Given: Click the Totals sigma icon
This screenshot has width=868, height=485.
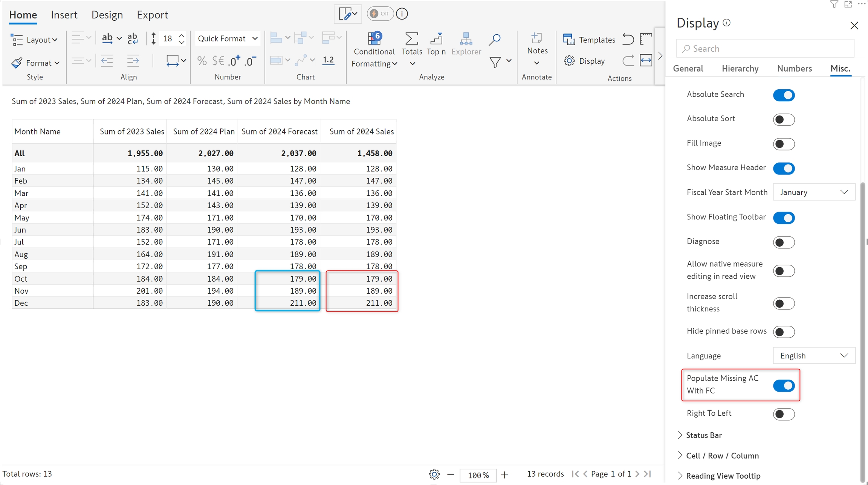Looking at the screenshot, I should [411, 39].
